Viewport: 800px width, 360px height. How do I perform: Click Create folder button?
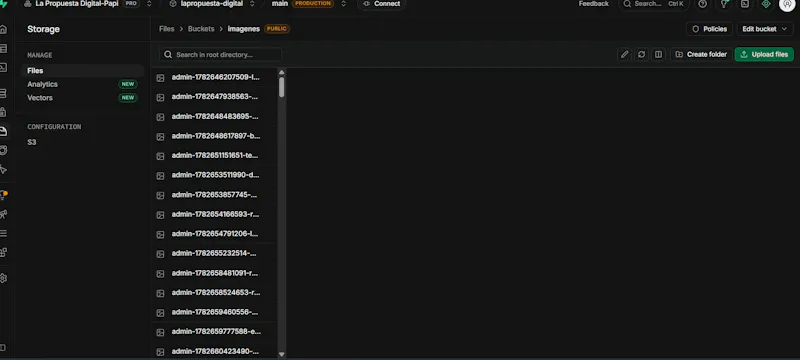click(702, 54)
